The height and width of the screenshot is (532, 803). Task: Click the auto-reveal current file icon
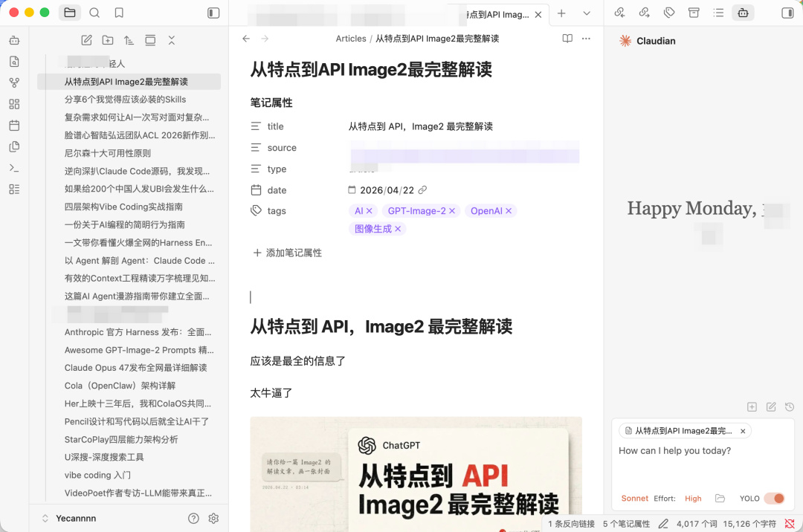pos(150,40)
